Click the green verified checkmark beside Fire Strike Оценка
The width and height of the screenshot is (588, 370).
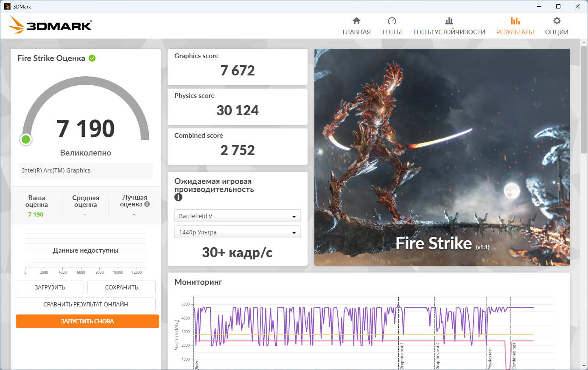pos(92,58)
